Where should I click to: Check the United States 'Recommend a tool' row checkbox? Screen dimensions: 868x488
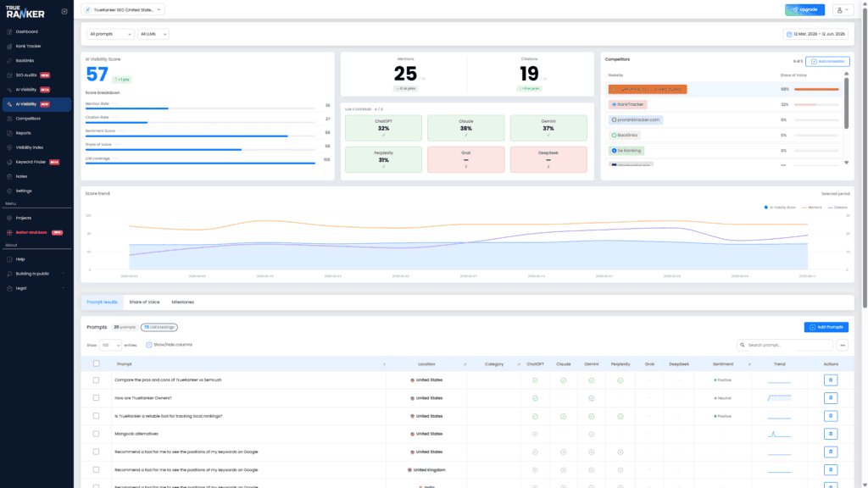(x=97, y=452)
